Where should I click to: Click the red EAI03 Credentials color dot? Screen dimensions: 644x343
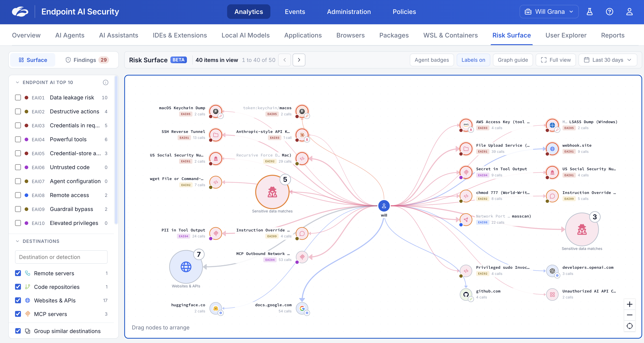(x=26, y=126)
